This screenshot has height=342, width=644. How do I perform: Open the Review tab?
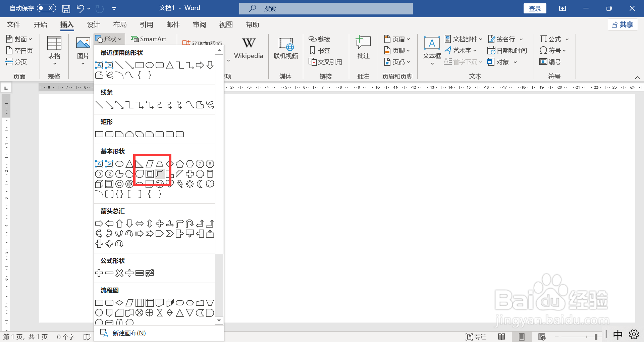pyautogui.click(x=200, y=25)
